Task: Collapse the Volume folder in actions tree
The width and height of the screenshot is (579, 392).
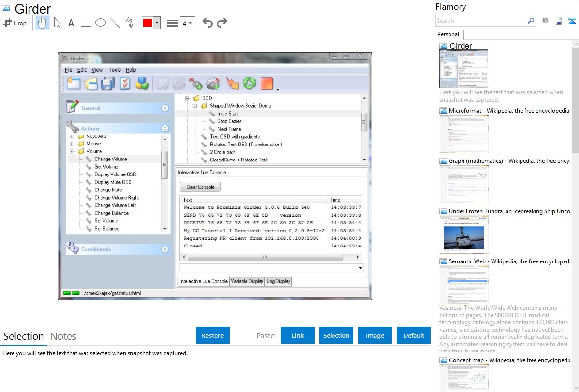Action: click(72, 151)
